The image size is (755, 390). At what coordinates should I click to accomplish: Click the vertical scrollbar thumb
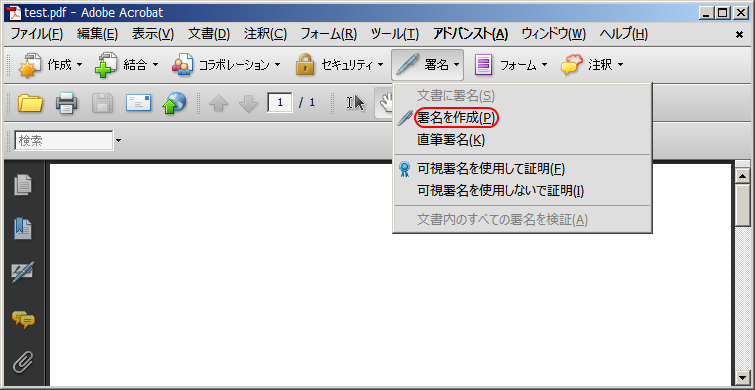(x=743, y=205)
